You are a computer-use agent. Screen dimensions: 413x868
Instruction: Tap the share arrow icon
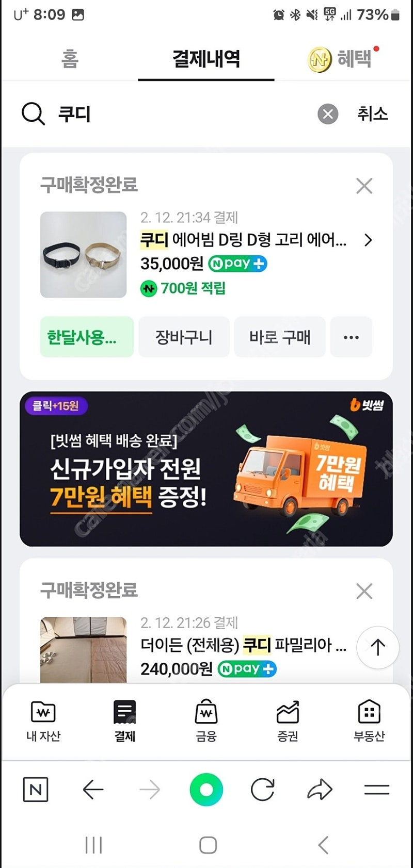point(320,790)
